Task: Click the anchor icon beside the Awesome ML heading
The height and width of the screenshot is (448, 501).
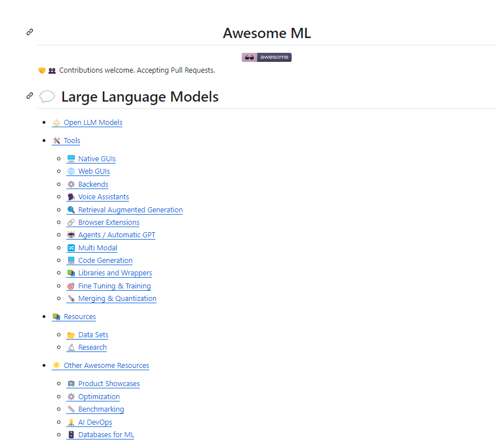Action: coord(29,32)
